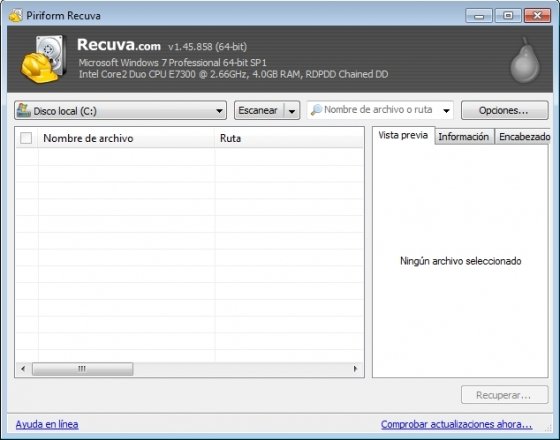The image size is (560, 440).
Task: Click the scrollbar left arrow
Action: click(x=23, y=369)
